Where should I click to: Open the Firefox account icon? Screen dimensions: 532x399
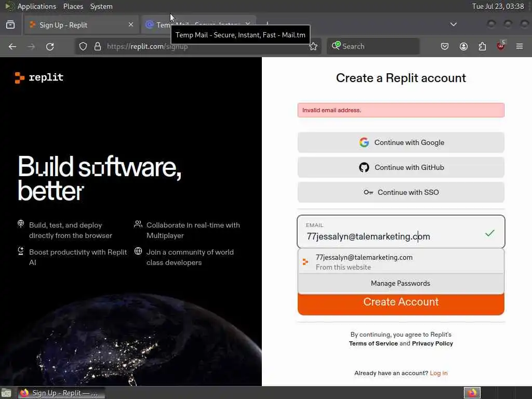463,46
